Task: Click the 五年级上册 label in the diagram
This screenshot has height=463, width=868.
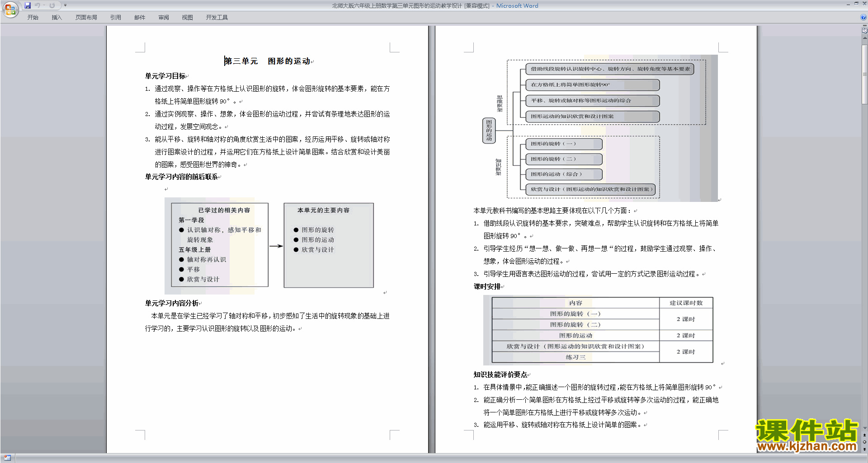Action: pos(195,249)
